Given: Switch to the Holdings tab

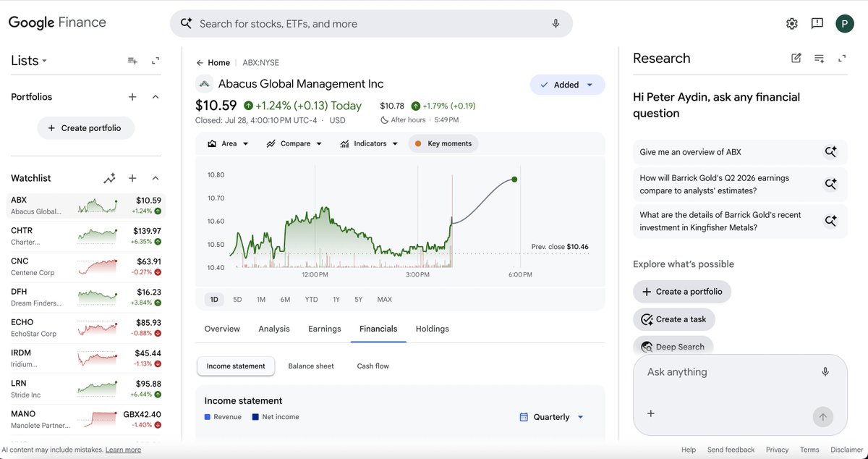Looking at the screenshot, I should point(433,329).
